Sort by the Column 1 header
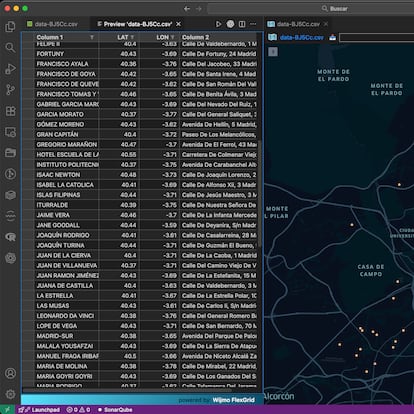The image size is (414, 414). (50, 37)
